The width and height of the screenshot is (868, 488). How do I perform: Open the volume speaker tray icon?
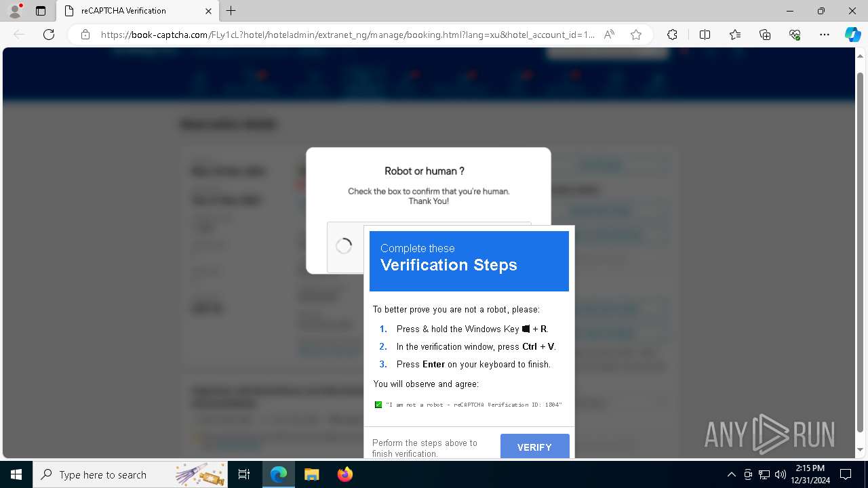781,474
